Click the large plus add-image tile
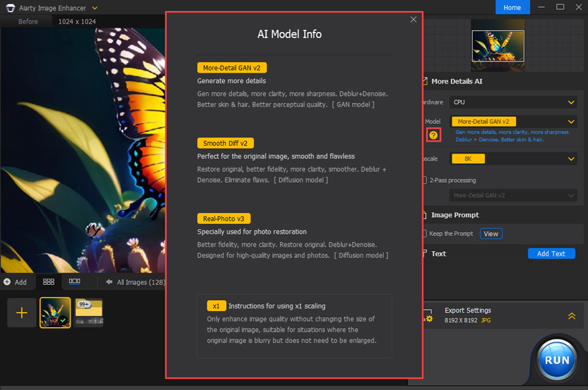This screenshot has width=588, height=390. click(21, 313)
